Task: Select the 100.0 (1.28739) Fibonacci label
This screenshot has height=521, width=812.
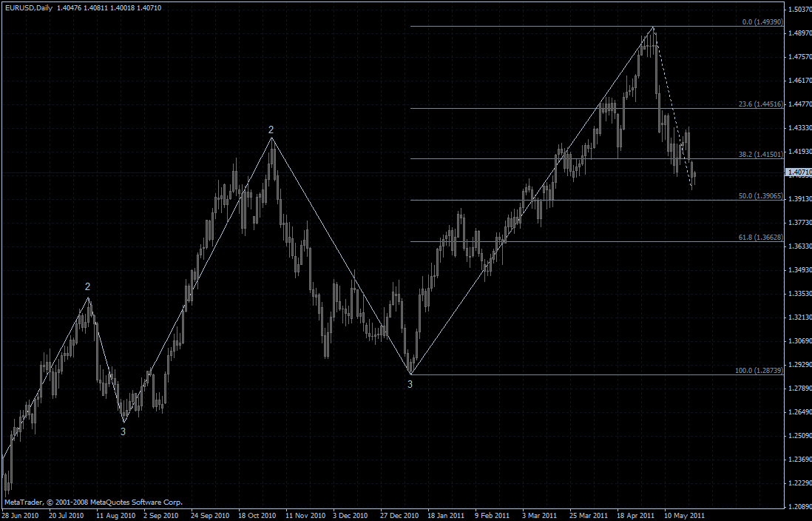Action: point(759,371)
